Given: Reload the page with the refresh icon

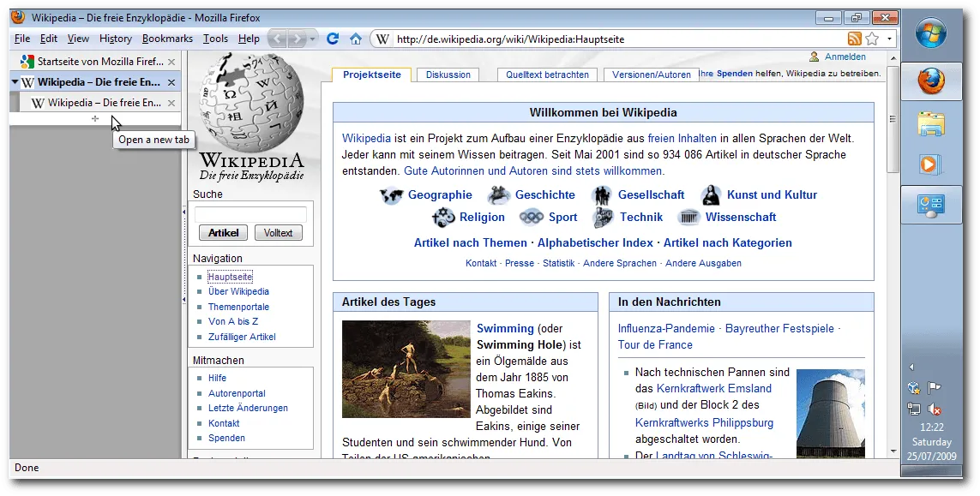Looking at the screenshot, I should (333, 39).
